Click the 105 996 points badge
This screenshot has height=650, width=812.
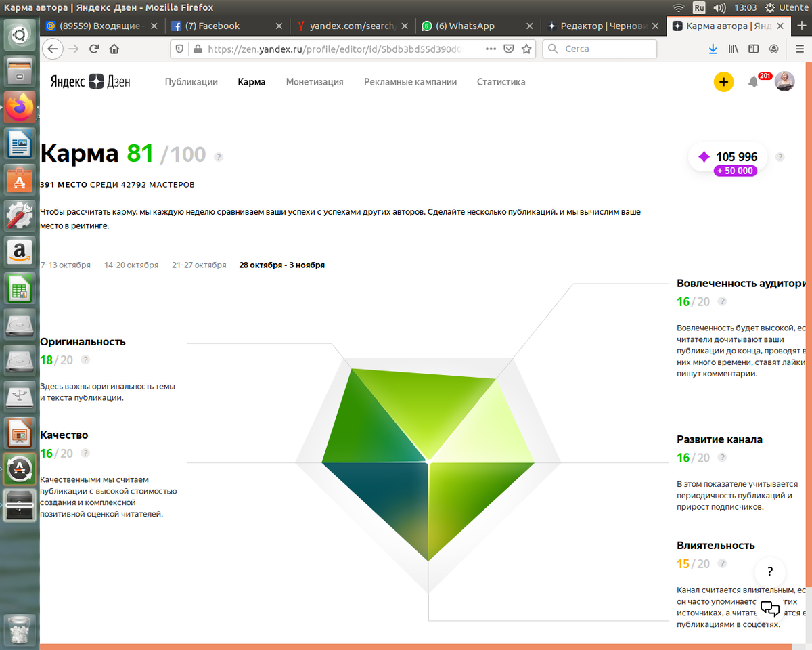728,157
